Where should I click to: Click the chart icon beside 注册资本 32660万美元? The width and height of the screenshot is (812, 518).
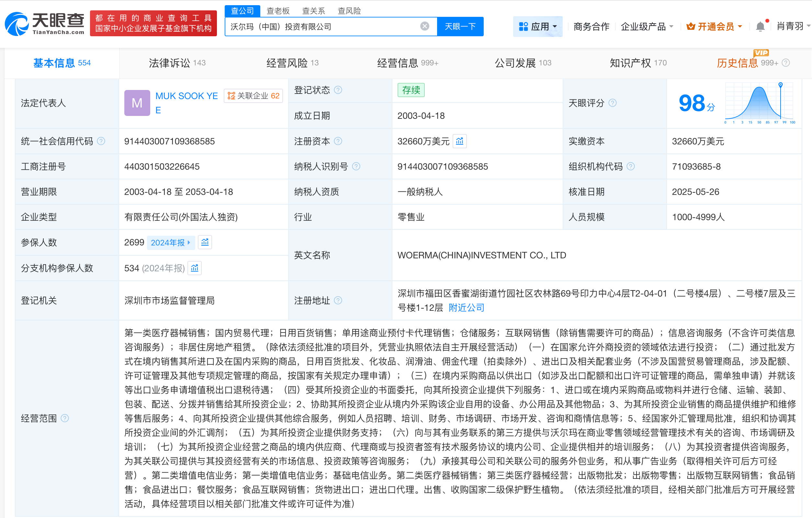(x=460, y=141)
